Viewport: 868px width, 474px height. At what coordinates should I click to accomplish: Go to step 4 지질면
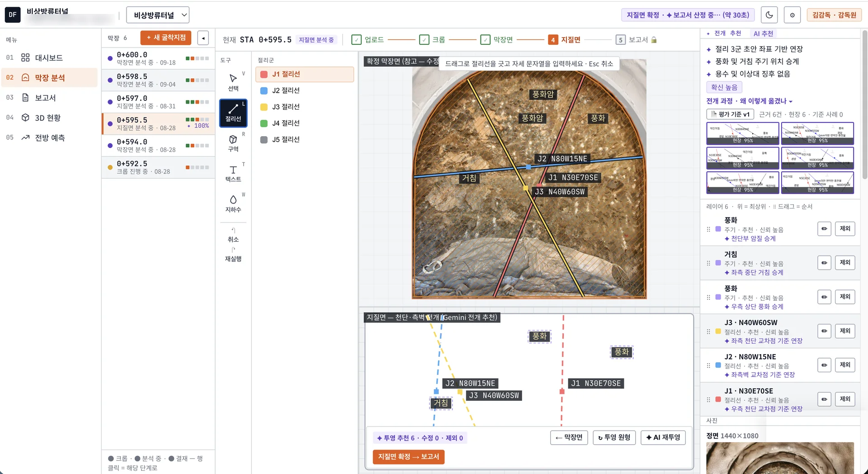point(564,40)
